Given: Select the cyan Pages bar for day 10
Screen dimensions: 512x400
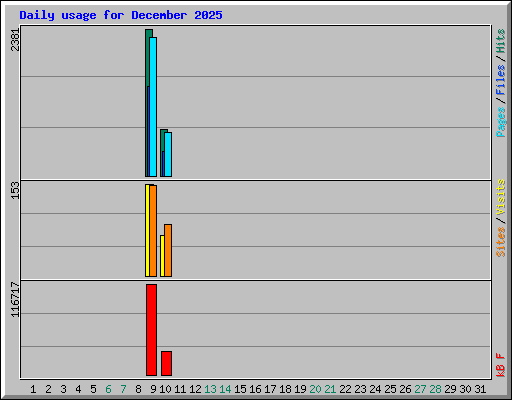Looking at the screenshot, I should [x=168, y=154].
